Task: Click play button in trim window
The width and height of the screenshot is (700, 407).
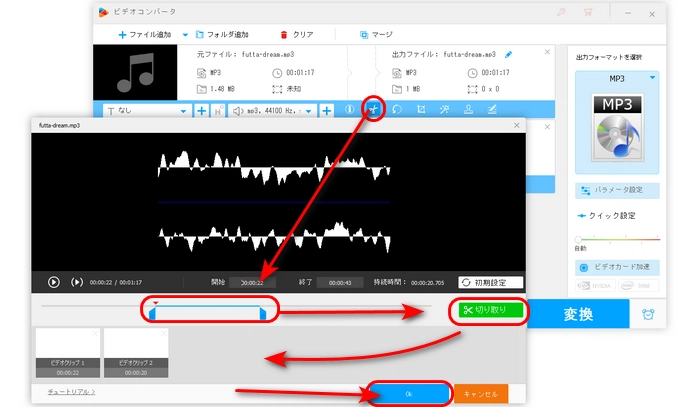Action: point(54,282)
